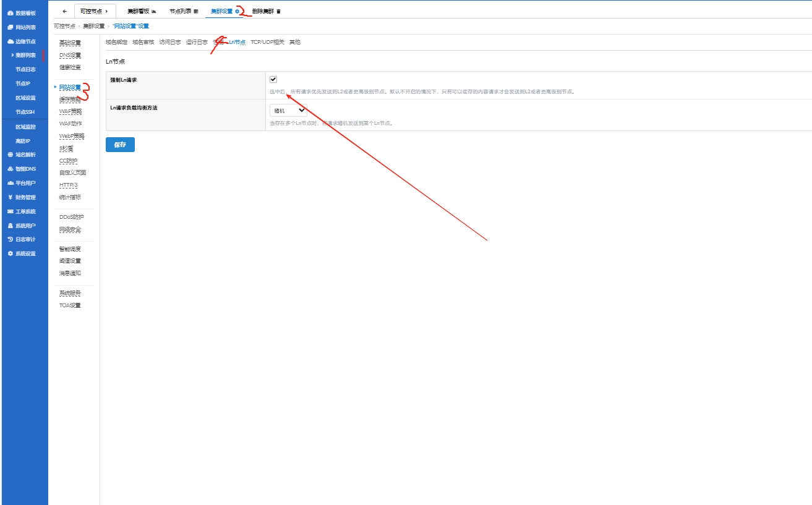The height and width of the screenshot is (505, 812).
Task: Open 区域设置 in the sidebar
Action: click(x=25, y=98)
